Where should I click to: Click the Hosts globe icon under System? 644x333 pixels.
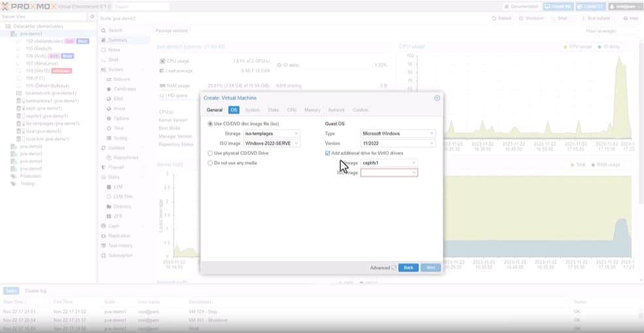point(109,109)
